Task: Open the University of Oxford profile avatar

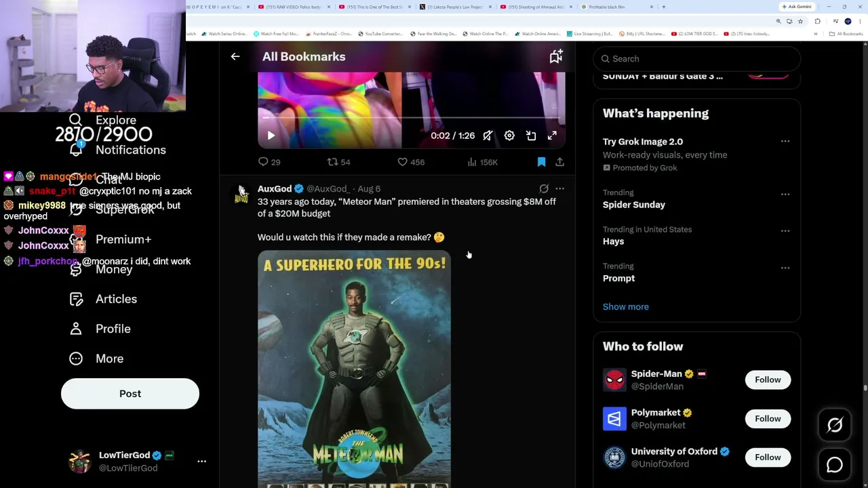Action: tap(614, 457)
